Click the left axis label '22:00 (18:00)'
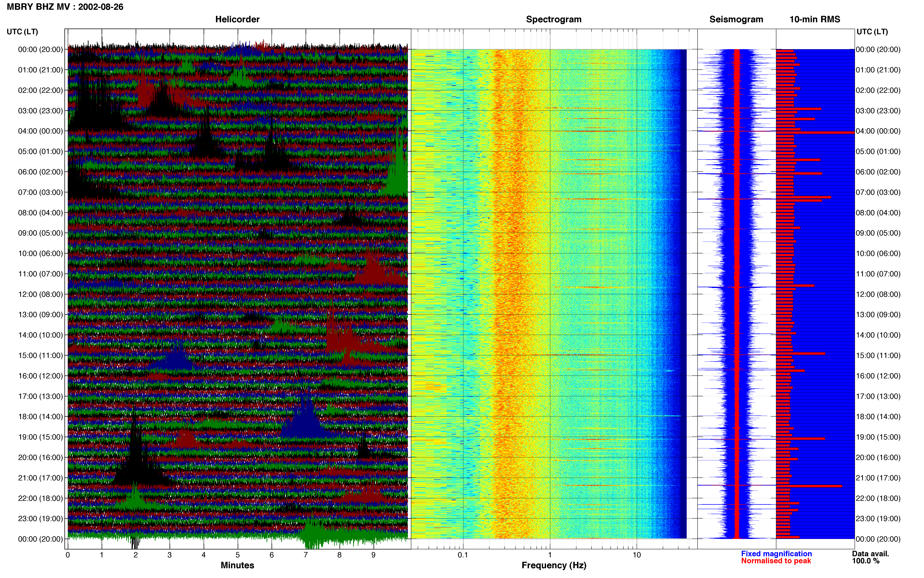 pyautogui.click(x=41, y=498)
